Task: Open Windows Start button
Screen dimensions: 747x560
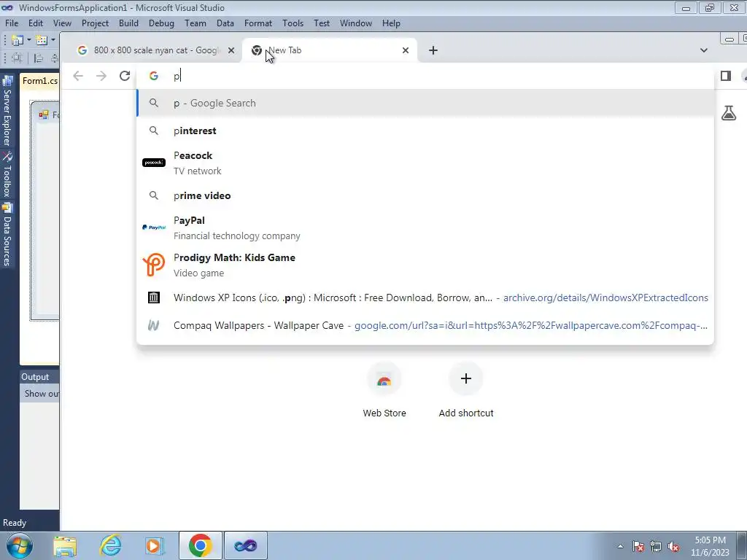Action: point(20,545)
